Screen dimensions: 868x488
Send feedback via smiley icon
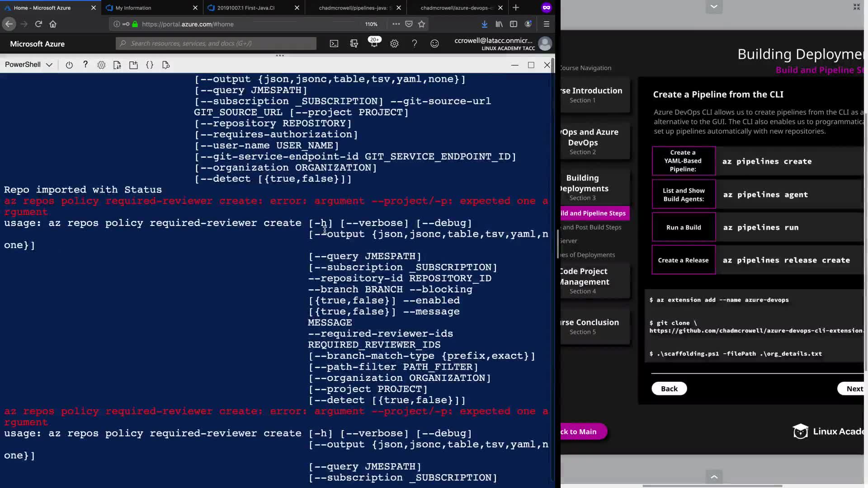tap(434, 43)
